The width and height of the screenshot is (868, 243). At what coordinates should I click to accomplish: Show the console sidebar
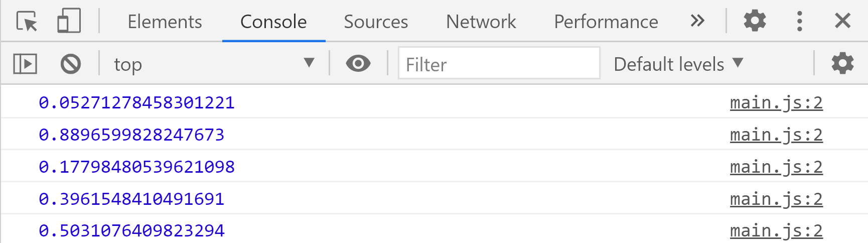point(25,64)
